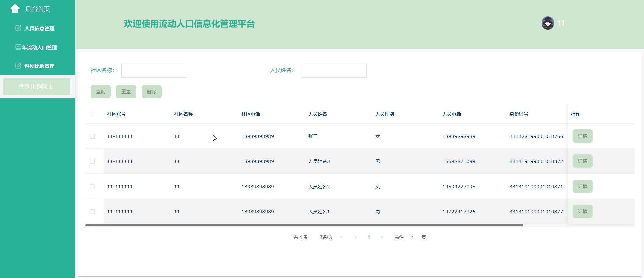Open 详情 for 人员姓名1
The image size is (644, 278).
click(583, 211)
